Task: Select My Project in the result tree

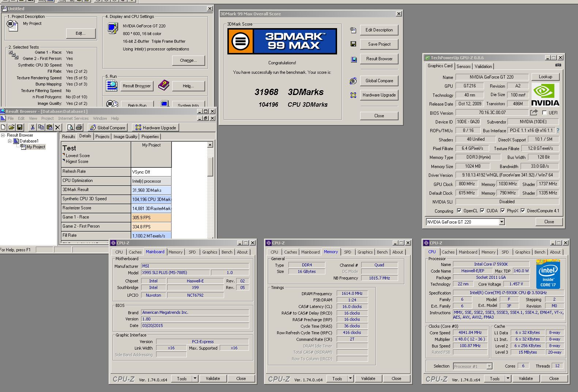Action: coord(36,147)
